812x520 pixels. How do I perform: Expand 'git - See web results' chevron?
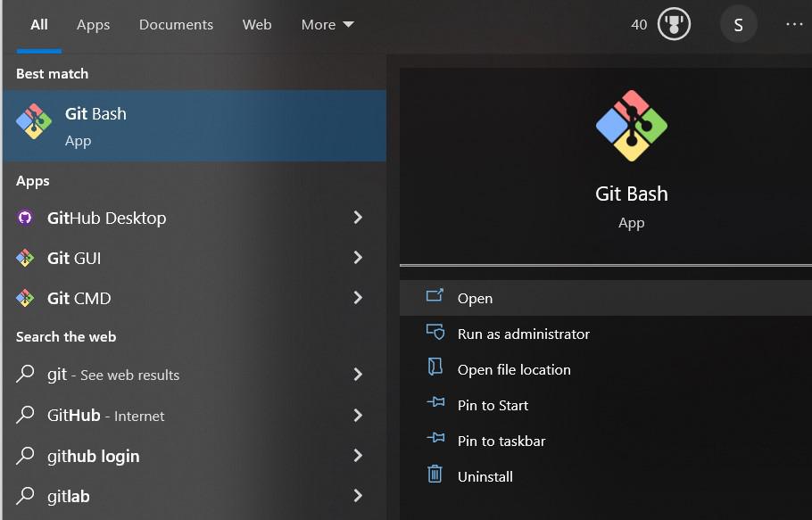[358, 374]
